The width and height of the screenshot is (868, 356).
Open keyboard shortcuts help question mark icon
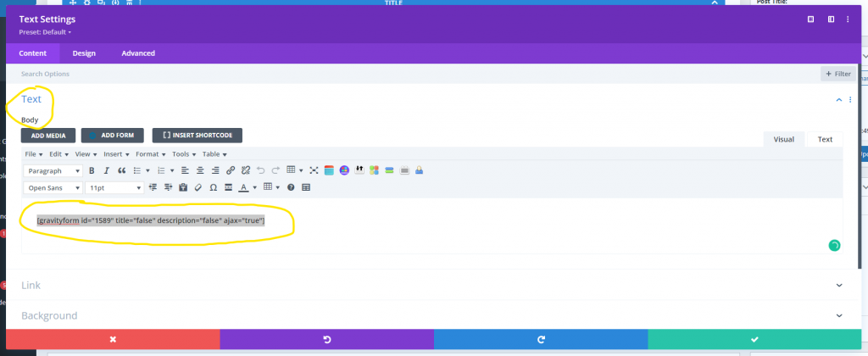(291, 187)
